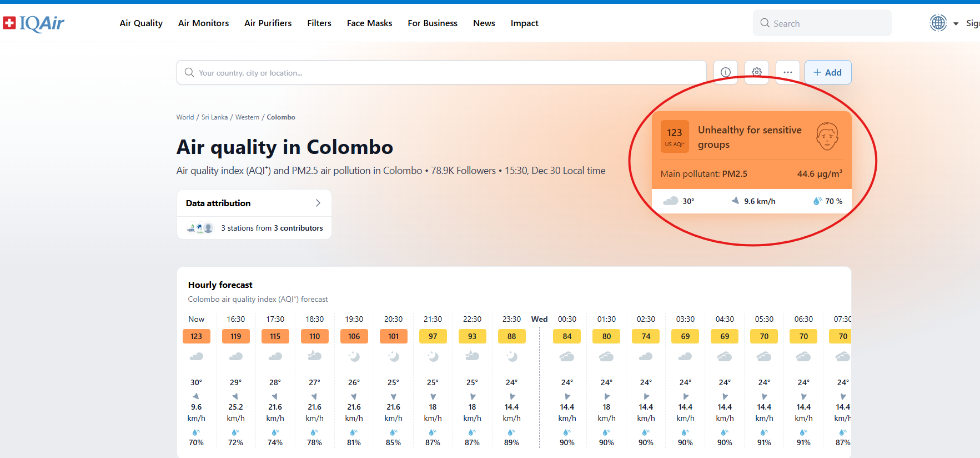
Task: Click the magnifier icon in location search
Action: pyautogui.click(x=189, y=72)
